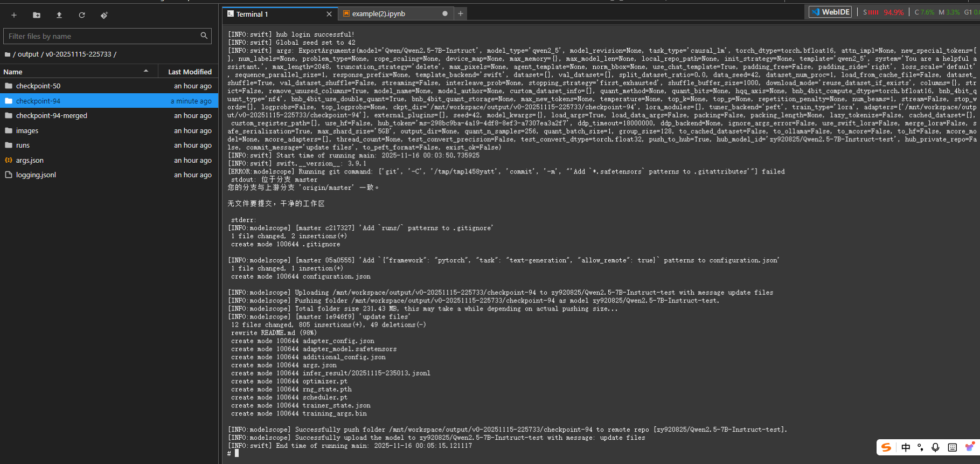
Task: Select checkpoint-94-merged folder
Action: click(x=52, y=115)
